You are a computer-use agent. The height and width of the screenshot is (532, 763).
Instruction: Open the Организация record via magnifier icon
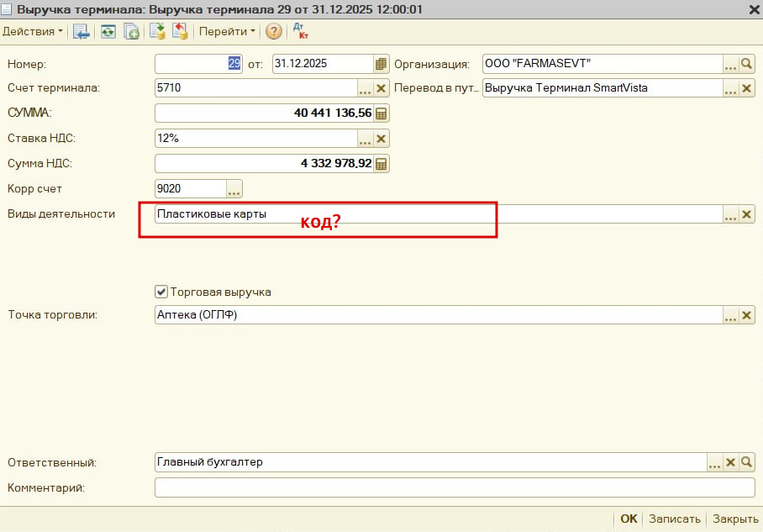point(746,64)
